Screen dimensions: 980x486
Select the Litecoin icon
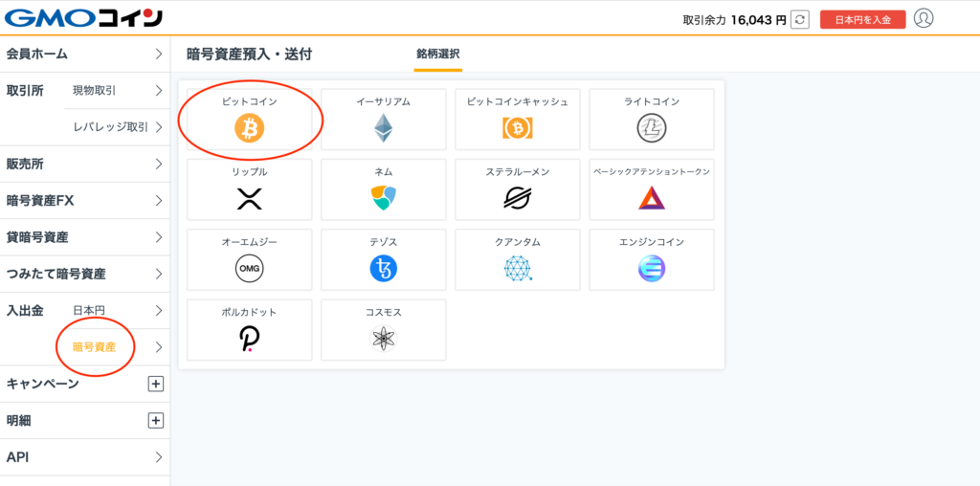651,129
